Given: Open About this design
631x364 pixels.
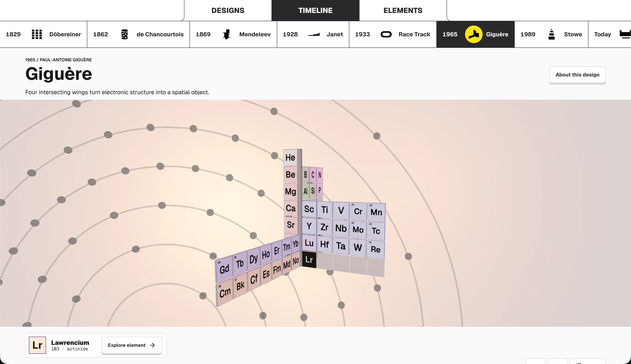Looking at the screenshot, I should click(x=577, y=75).
